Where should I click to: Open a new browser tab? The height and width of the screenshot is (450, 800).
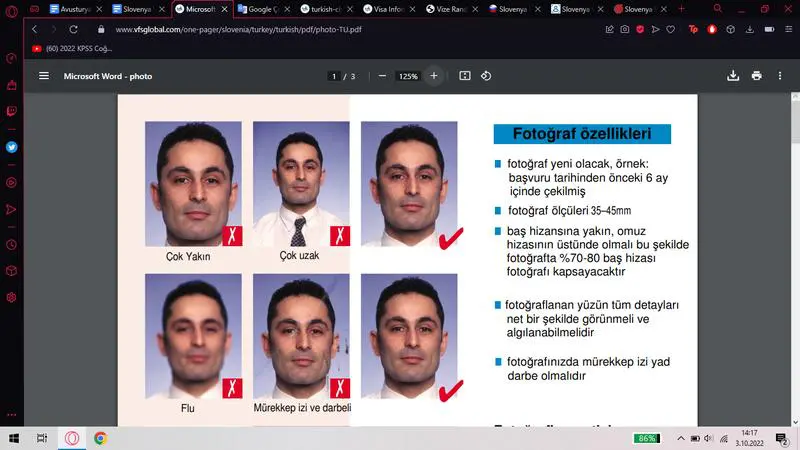click(x=681, y=9)
